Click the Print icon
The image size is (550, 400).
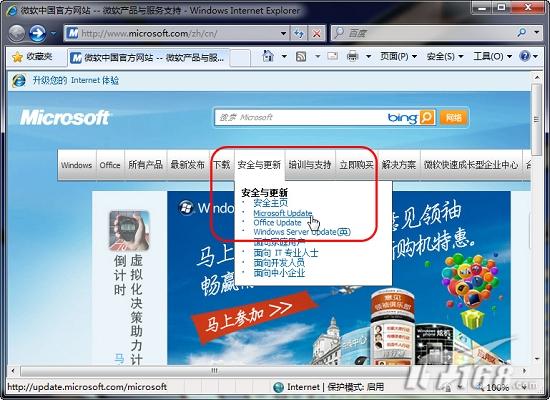(x=353, y=56)
